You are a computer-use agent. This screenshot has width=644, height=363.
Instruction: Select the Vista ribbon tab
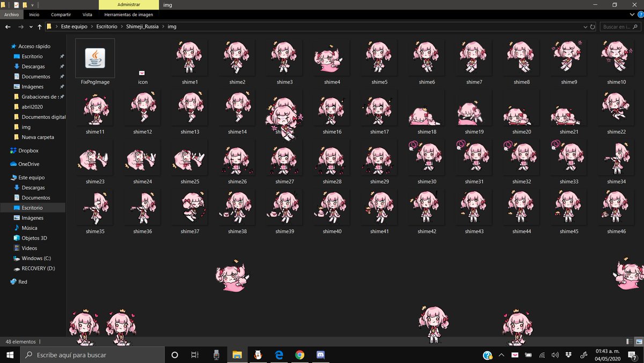pos(87,14)
